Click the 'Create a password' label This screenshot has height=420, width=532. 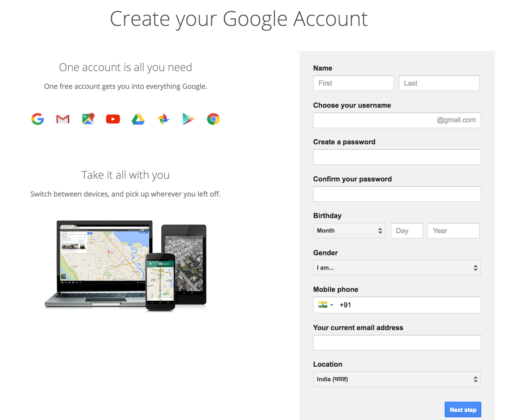coord(344,142)
